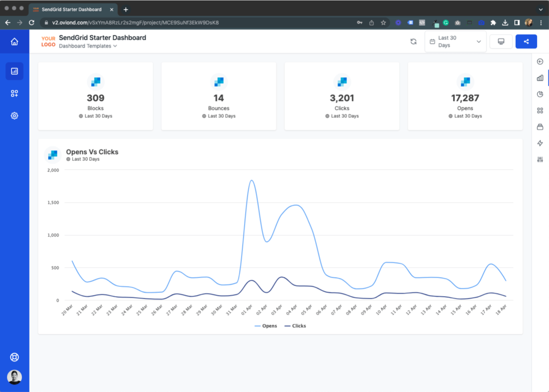The height and width of the screenshot is (392, 549).
Task: Go forward in the browser
Action: tap(20, 22)
